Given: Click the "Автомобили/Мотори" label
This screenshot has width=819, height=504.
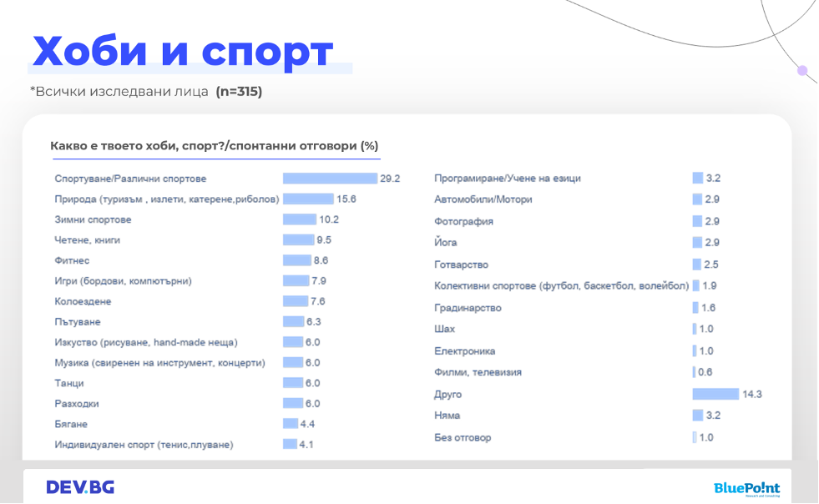Looking at the screenshot, I should [x=483, y=199].
